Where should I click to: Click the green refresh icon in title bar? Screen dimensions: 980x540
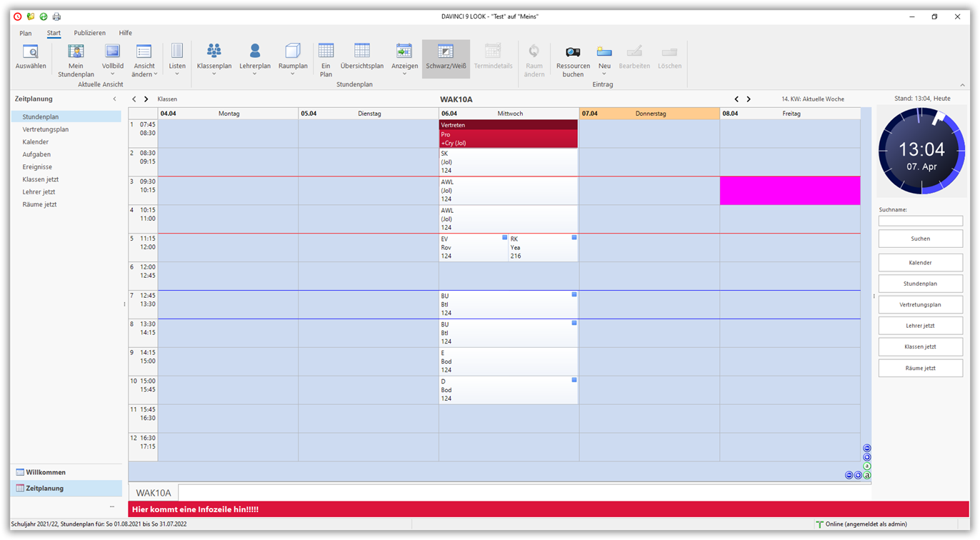44,16
